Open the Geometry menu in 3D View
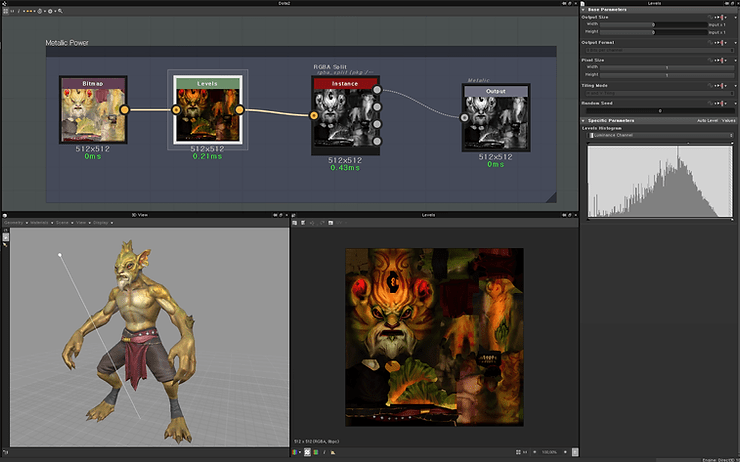 pos(16,223)
